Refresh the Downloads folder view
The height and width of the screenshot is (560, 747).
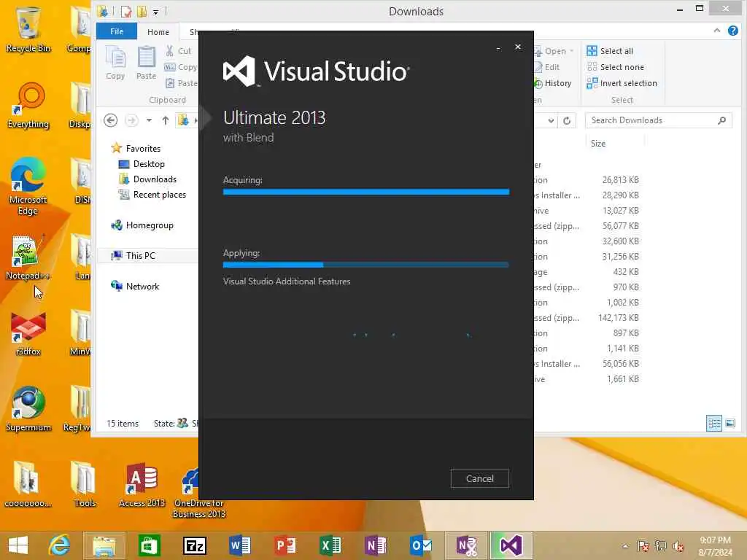(x=567, y=120)
